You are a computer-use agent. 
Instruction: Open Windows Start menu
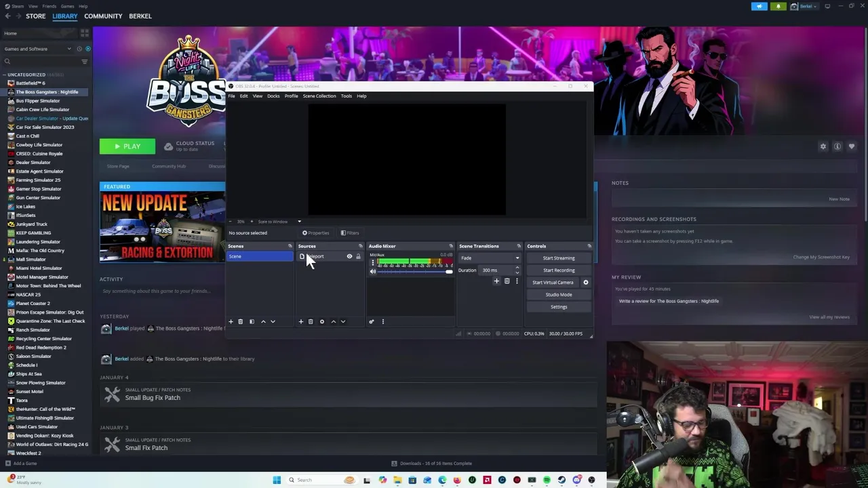(277, 480)
